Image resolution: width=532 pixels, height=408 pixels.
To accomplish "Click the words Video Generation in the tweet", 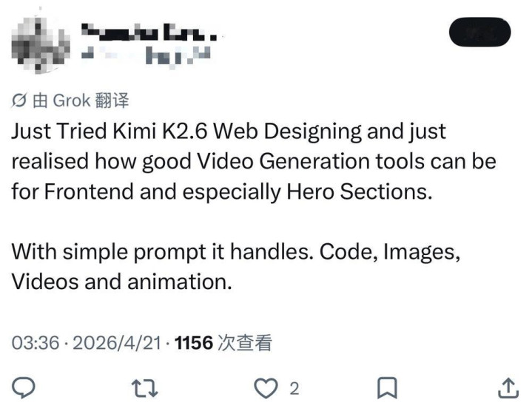I will click(x=283, y=161).
